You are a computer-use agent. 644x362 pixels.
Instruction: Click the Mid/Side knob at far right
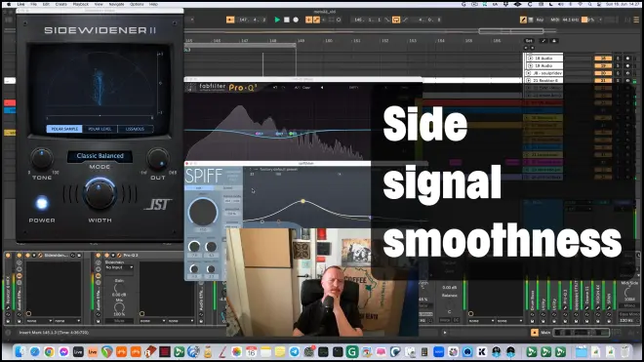click(x=628, y=292)
